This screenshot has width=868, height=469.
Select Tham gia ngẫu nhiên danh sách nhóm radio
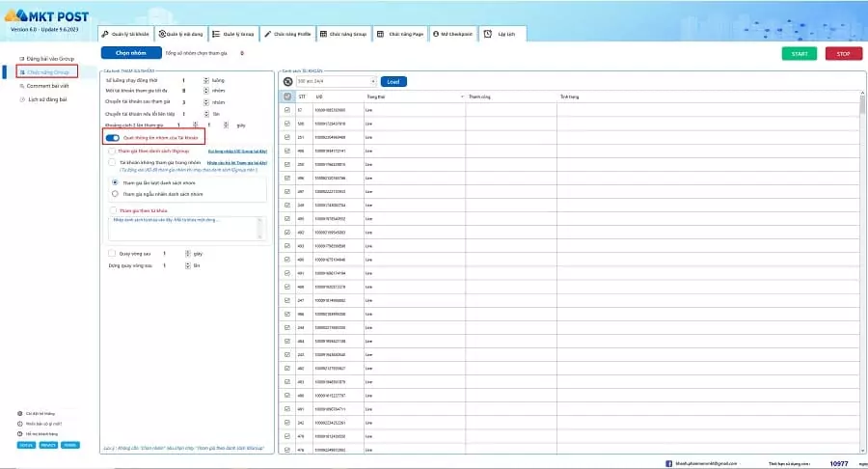(115, 194)
